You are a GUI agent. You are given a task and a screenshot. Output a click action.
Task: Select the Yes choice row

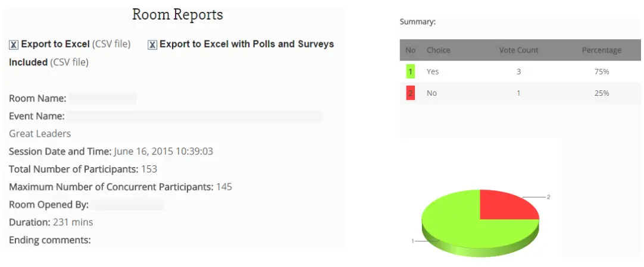[433, 72]
